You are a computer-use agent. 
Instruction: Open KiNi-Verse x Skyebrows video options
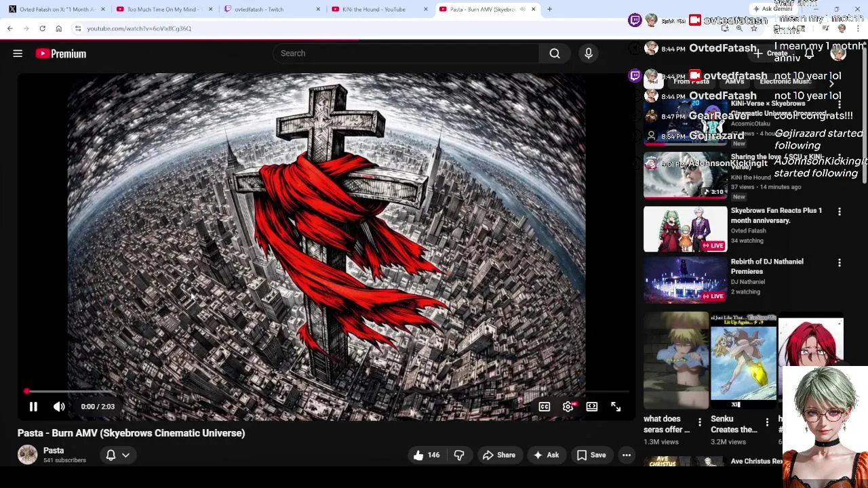tap(840, 104)
